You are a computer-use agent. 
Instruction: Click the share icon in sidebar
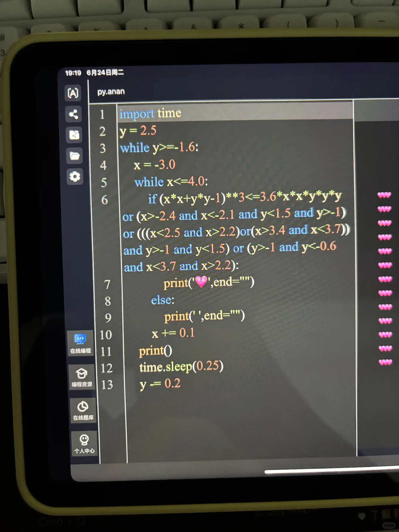click(74, 114)
